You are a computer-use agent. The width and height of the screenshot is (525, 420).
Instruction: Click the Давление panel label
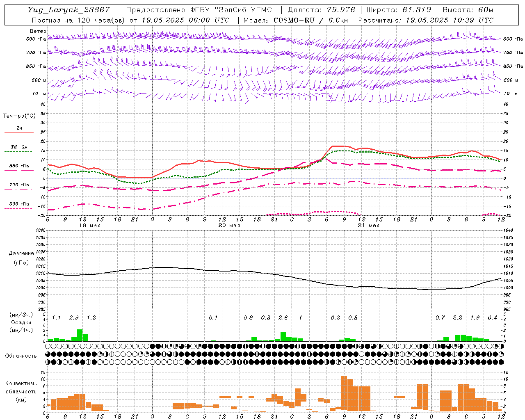click(x=22, y=253)
